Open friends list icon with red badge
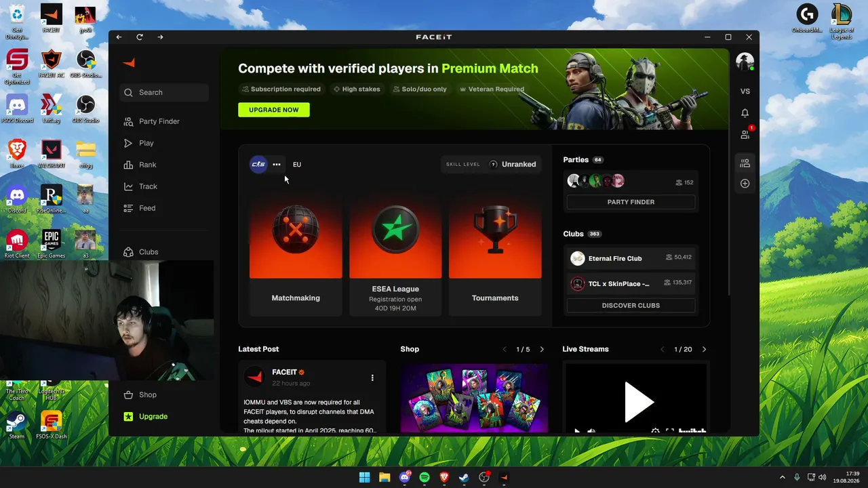 tap(745, 134)
